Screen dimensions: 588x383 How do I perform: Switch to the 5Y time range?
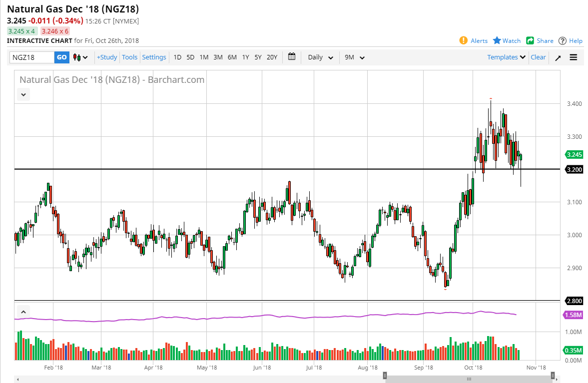[258, 57]
